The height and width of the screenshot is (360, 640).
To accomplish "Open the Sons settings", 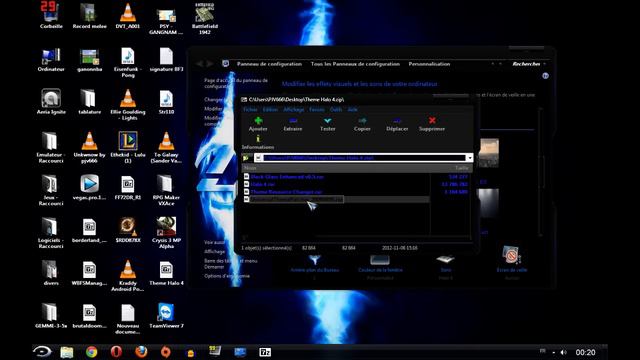I will 445,263.
